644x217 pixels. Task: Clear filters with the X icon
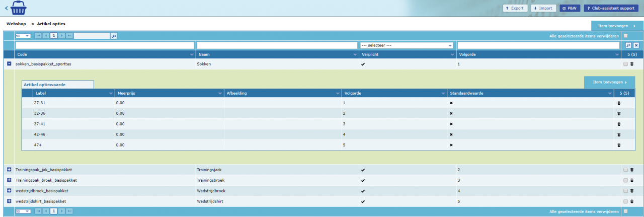[636, 45]
